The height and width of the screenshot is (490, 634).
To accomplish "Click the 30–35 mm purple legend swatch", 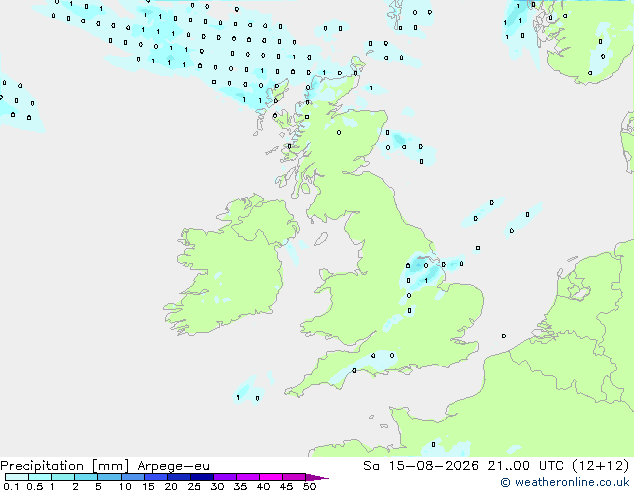I will (x=225, y=477).
